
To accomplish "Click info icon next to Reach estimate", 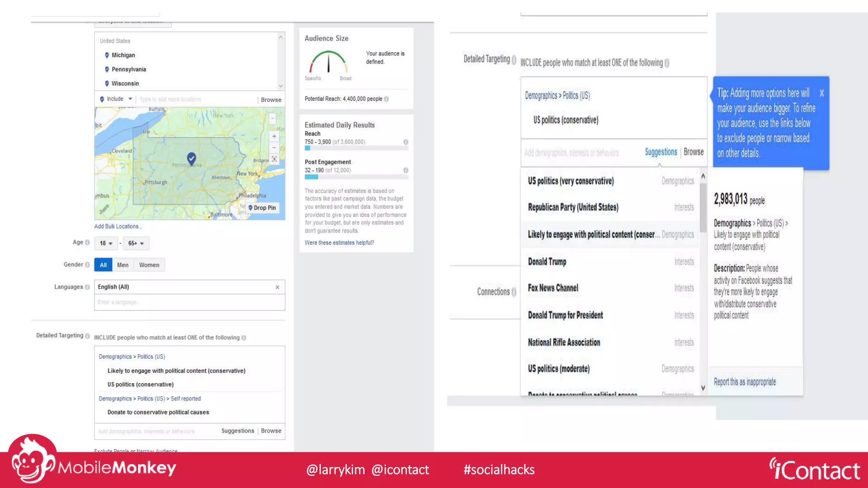I will click(x=406, y=142).
